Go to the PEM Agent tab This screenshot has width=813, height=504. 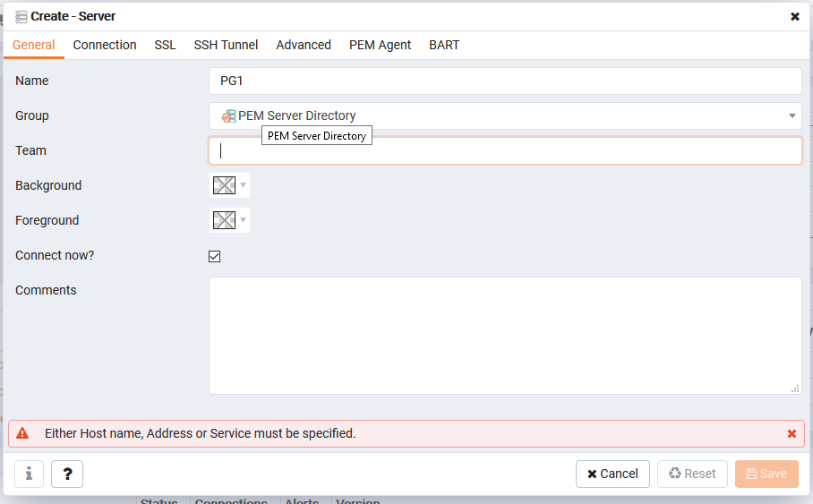(x=380, y=45)
